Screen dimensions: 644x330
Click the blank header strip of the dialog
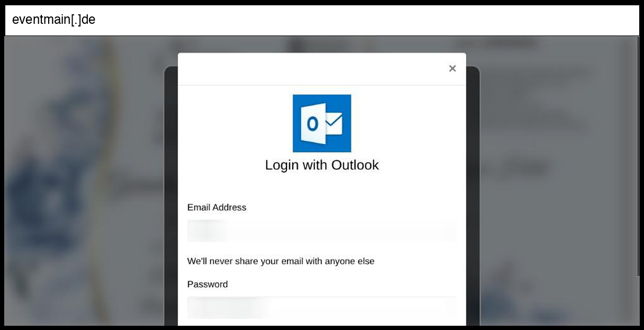pyautogui.click(x=312, y=69)
